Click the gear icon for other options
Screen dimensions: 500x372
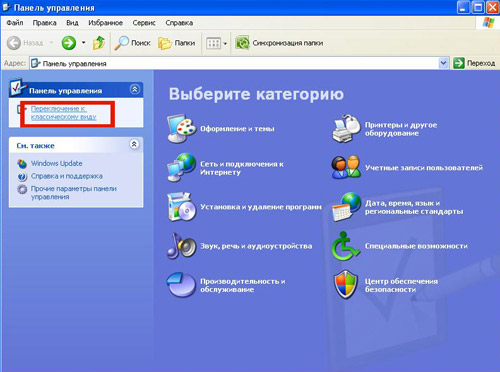[x=22, y=189]
